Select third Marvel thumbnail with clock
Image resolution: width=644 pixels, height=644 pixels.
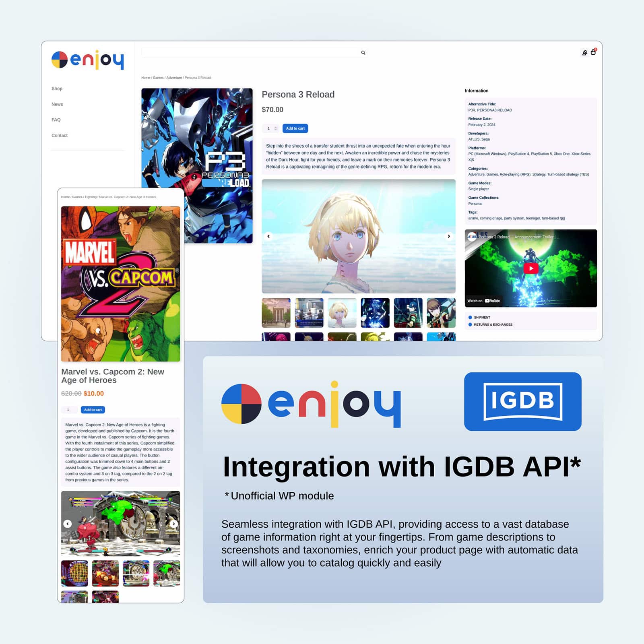pyautogui.click(x=136, y=573)
